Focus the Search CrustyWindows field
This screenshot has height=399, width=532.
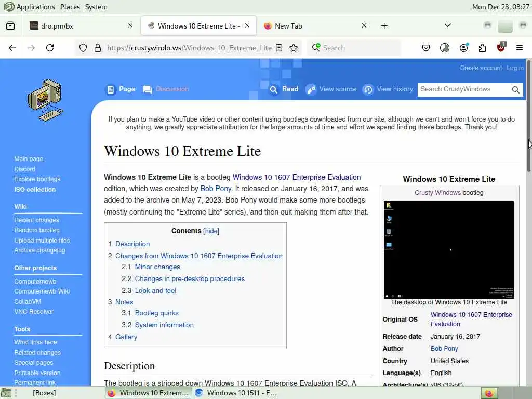[x=465, y=89]
